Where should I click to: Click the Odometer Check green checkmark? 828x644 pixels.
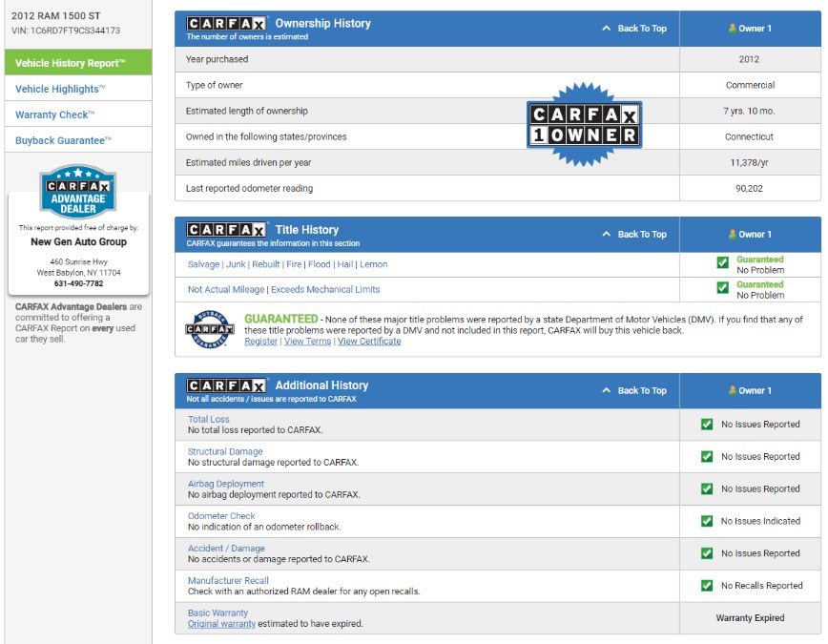click(707, 521)
